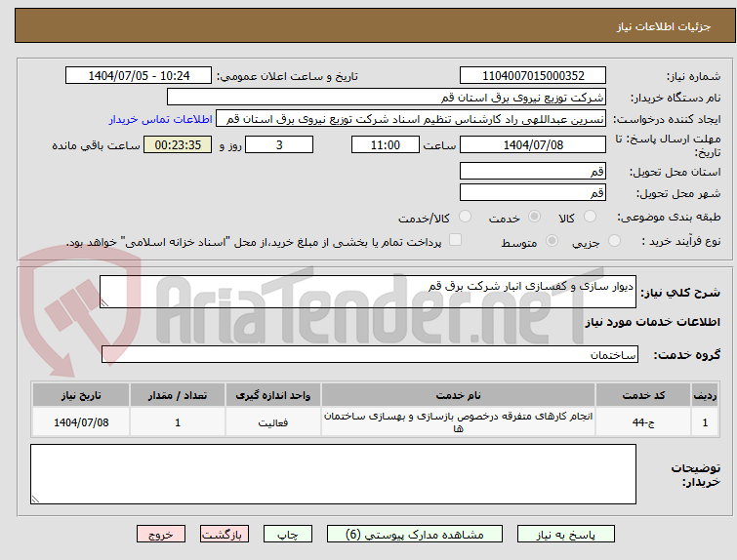Click the نام خدمت column header
The height and width of the screenshot is (560, 737).
458,395
